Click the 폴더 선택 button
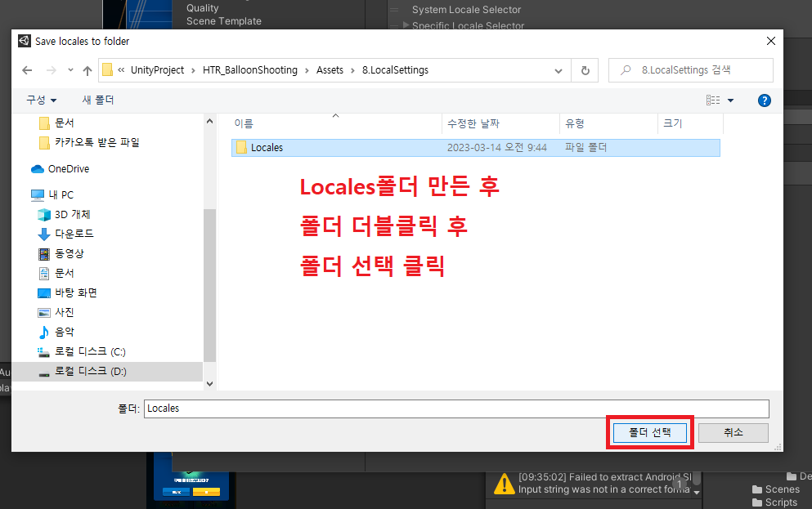This screenshot has width=812, height=509. point(650,432)
